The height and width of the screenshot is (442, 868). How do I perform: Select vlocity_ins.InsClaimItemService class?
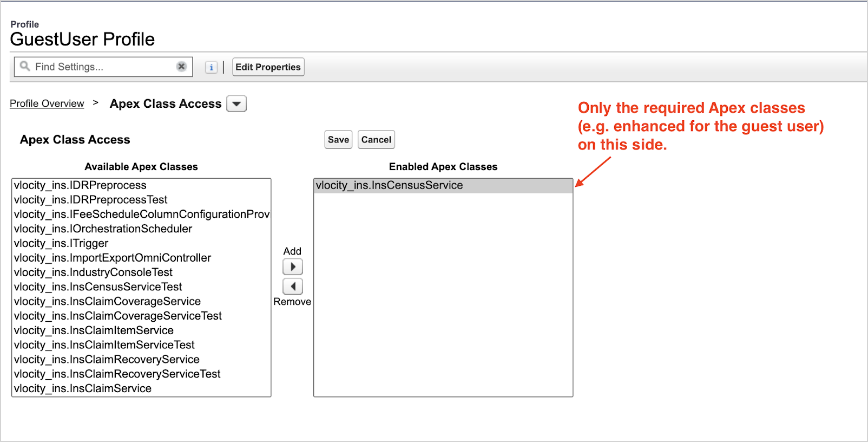coord(141,330)
